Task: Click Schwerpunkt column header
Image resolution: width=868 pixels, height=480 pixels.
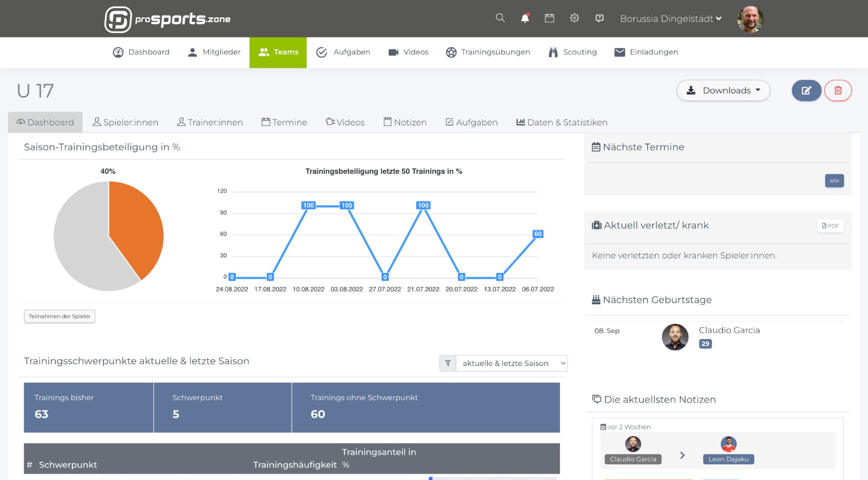Action: (68, 465)
